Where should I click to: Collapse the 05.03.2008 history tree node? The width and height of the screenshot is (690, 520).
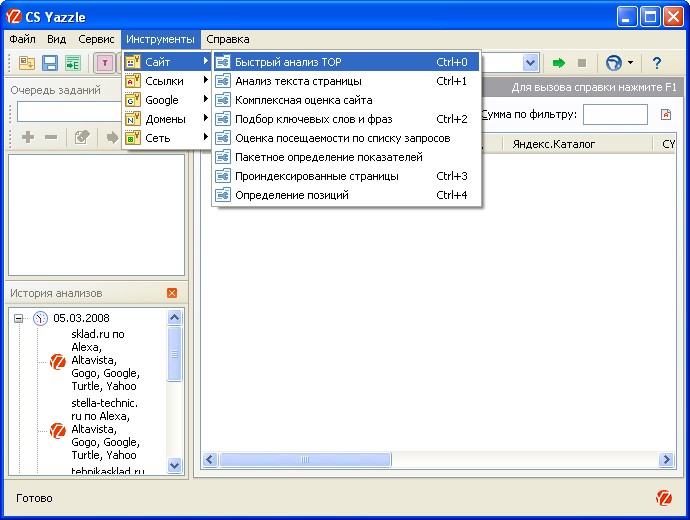tap(19, 318)
